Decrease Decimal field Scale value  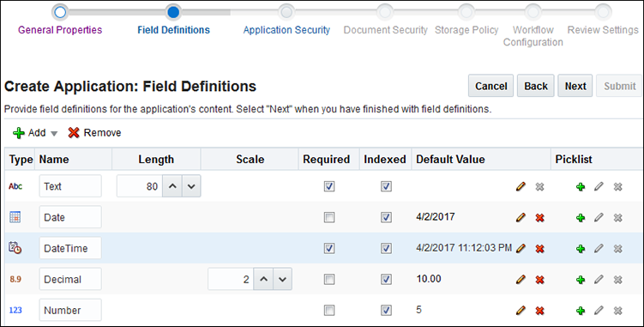tap(282, 279)
